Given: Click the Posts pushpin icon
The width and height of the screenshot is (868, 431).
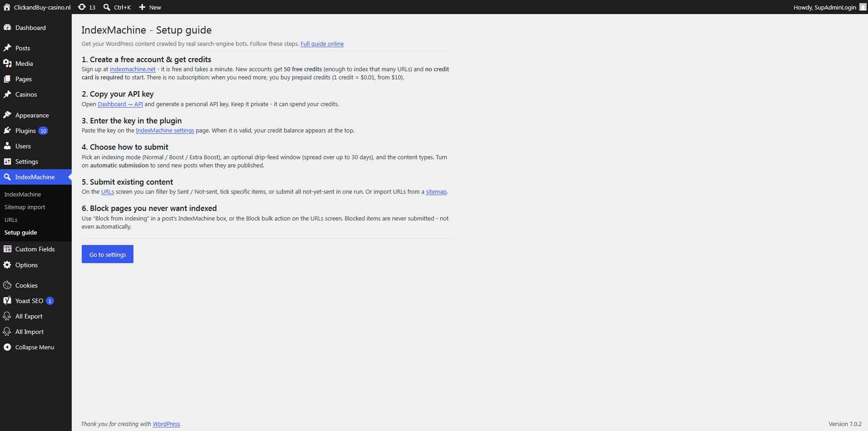Looking at the screenshot, I should (7, 48).
